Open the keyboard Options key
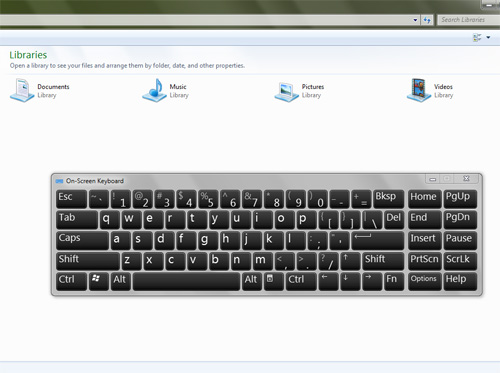The height and width of the screenshot is (373, 500). coord(425,281)
